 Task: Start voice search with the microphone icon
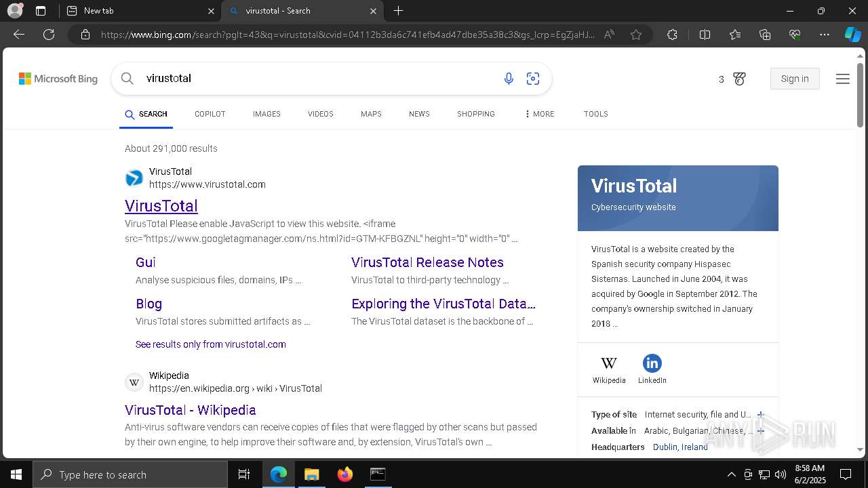[x=509, y=79]
